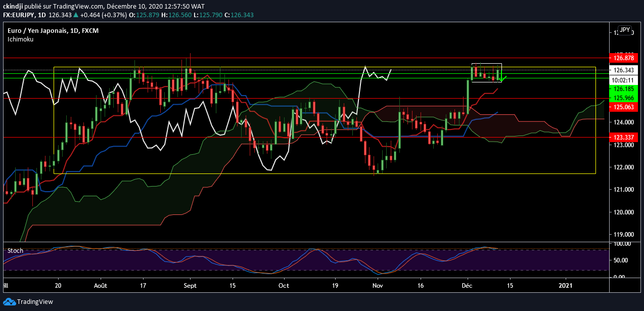644x311 pixels.
Task: Click the candle countdown timer 10:02:11
Action: click(x=624, y=79)
